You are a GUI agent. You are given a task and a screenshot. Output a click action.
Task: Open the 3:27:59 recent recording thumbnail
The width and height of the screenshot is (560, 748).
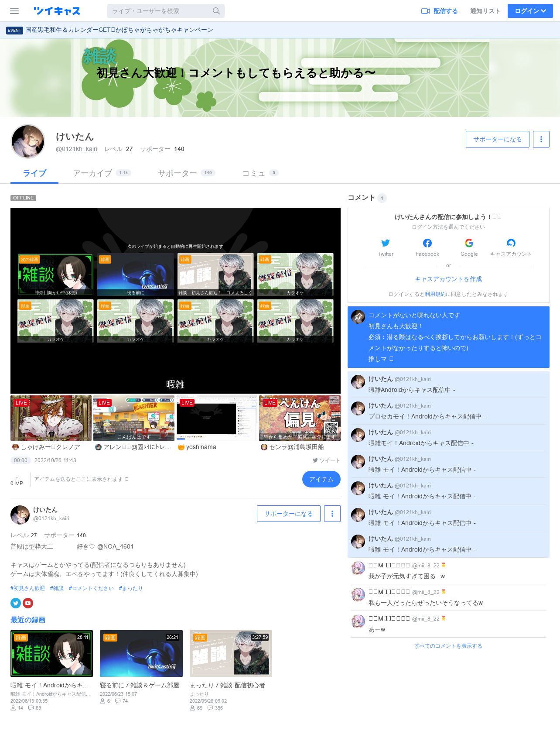click(x=231, y=653)
